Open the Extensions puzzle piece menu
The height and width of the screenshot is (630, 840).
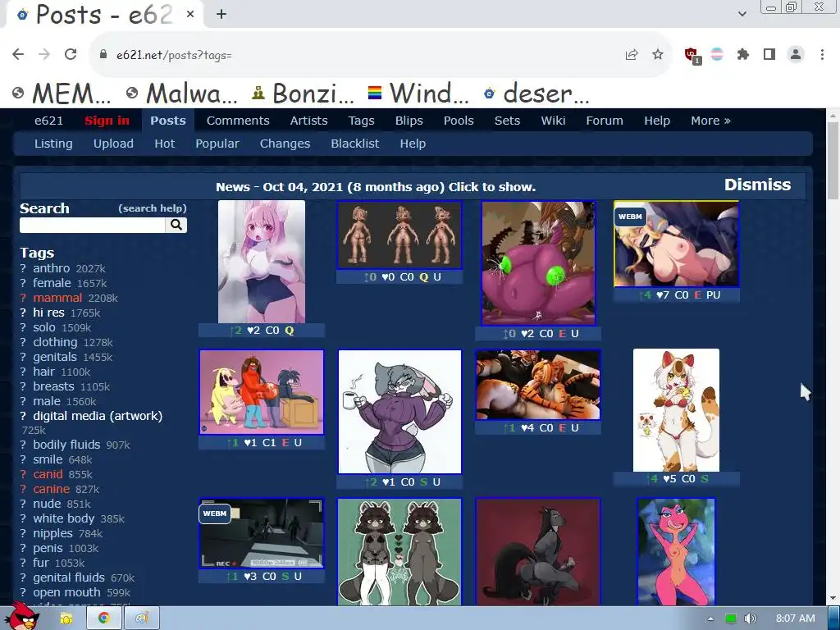tap(743, 54)
